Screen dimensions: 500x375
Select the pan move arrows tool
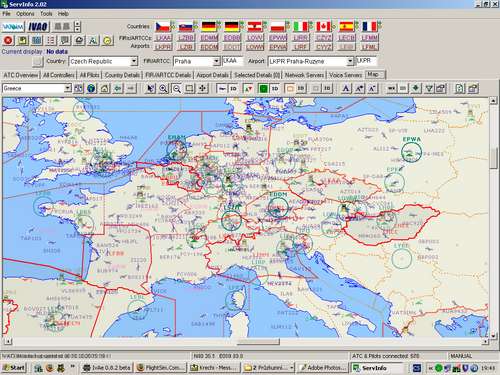click(x=203, y=88)
